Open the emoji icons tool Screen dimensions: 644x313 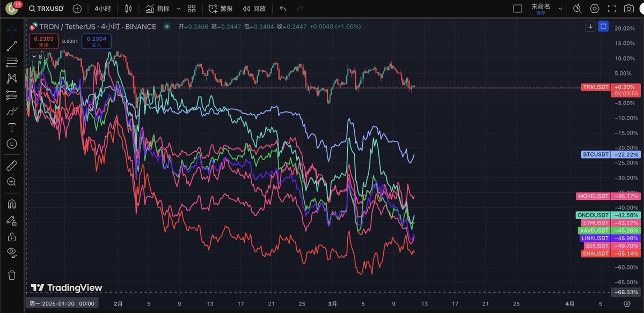click(11, 144)
